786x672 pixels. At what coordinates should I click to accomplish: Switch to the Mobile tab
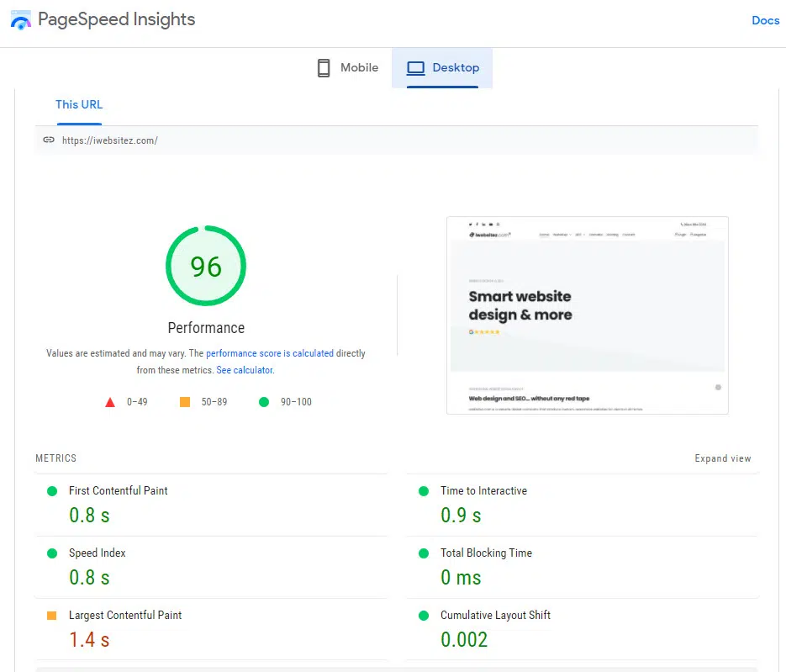click(348, 67)
